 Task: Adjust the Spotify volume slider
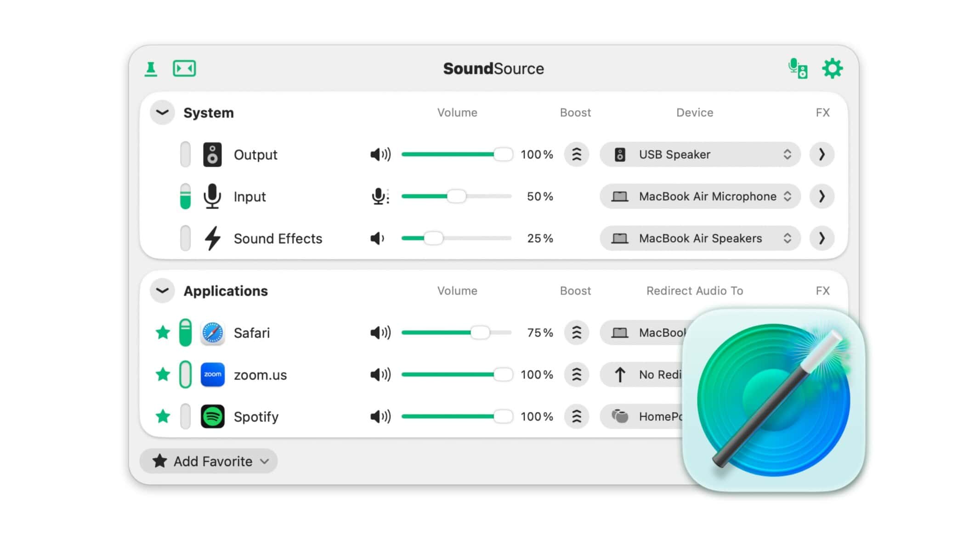coord(457,417)
